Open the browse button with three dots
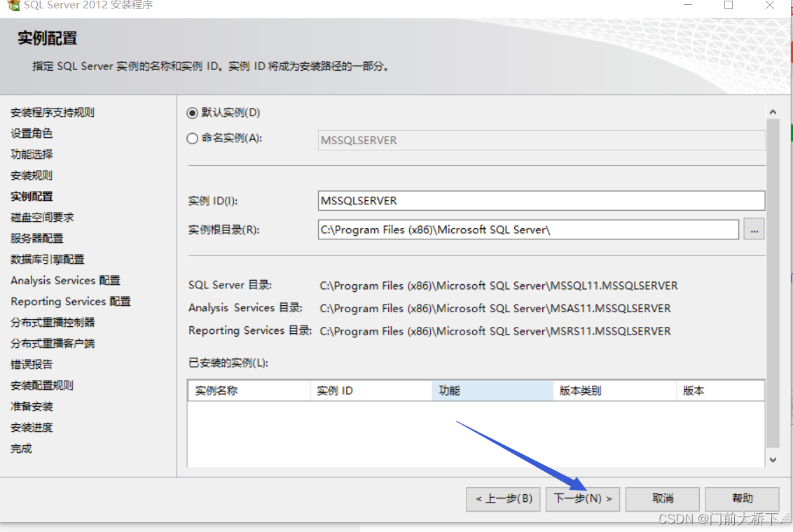Viewport: 793px width, 532px height. point(754,230)
